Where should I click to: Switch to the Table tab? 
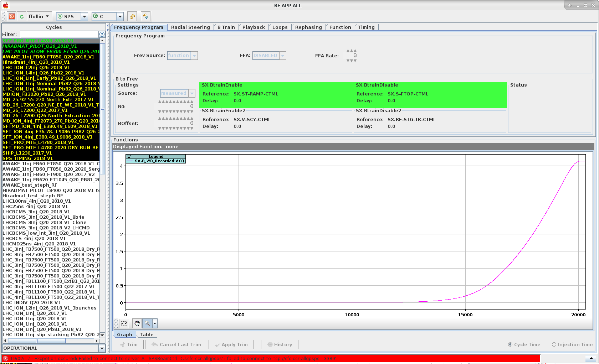147,334
